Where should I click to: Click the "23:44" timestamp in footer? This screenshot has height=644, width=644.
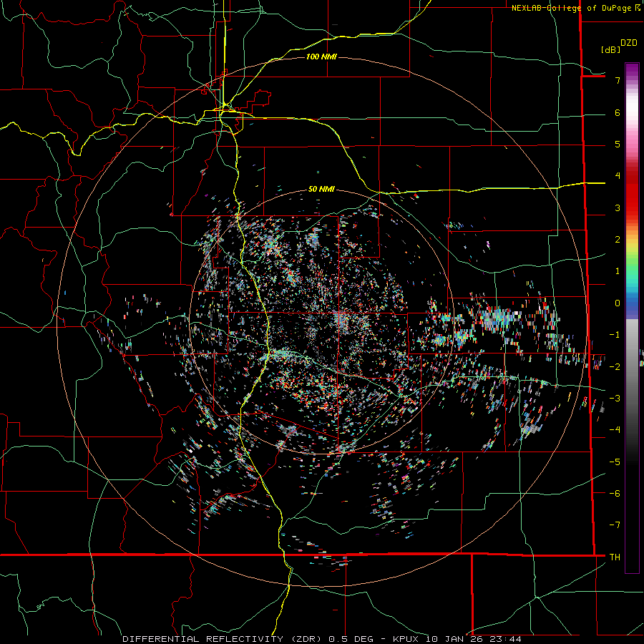(x=506, y=639)
